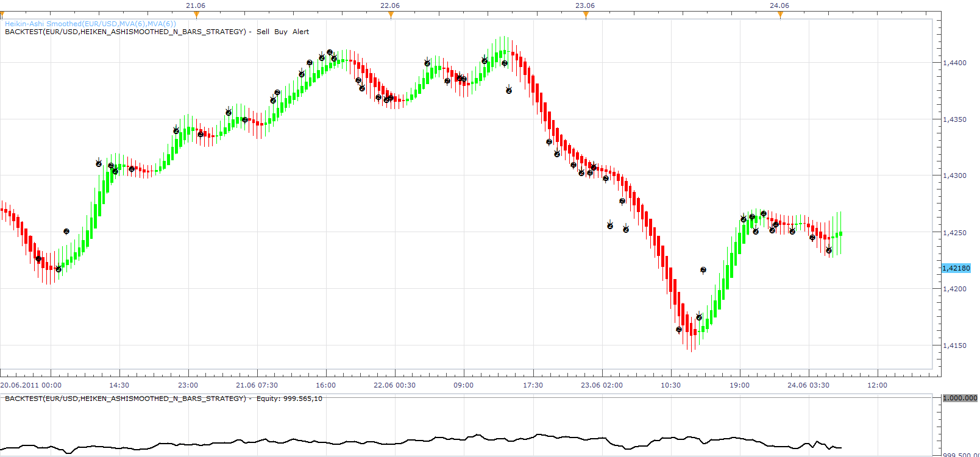Select the Heikin-Ashi Smoothed indicator label

90,24
